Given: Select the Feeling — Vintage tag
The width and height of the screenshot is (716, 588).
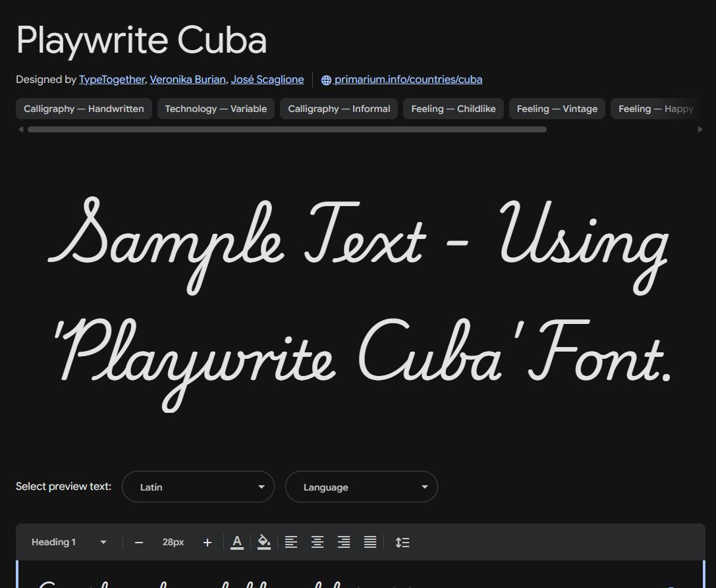Looking at the screenshot, I should point(557,109).
